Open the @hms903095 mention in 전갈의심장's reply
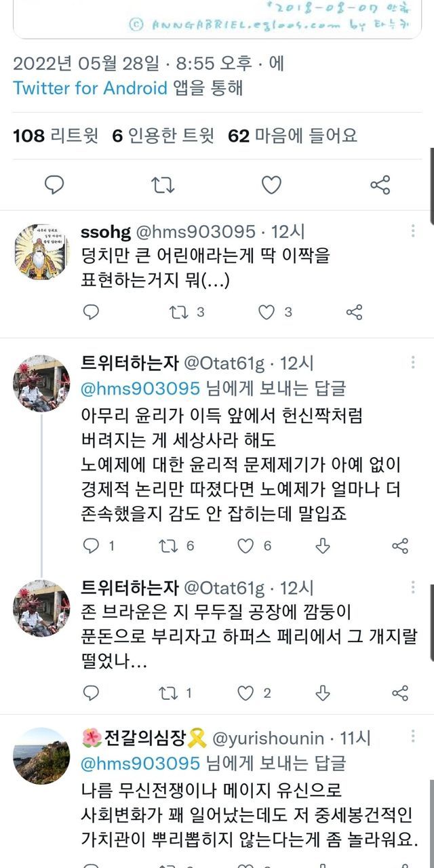The height and width of the screenshot is (868, 434). click(x=140, y=763)
